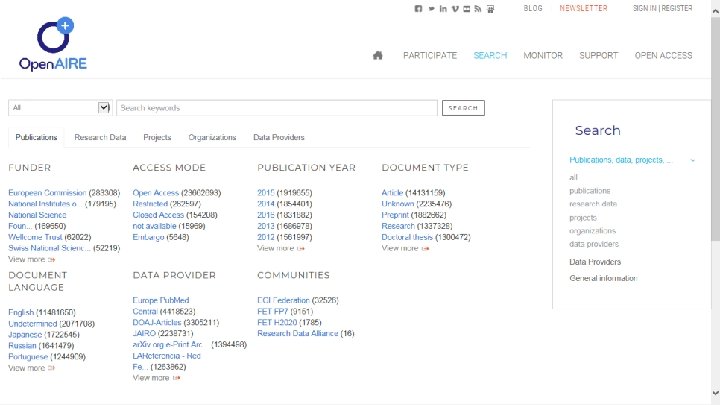
Task: Filter by Preprint document type
Action: pos(395,214)
